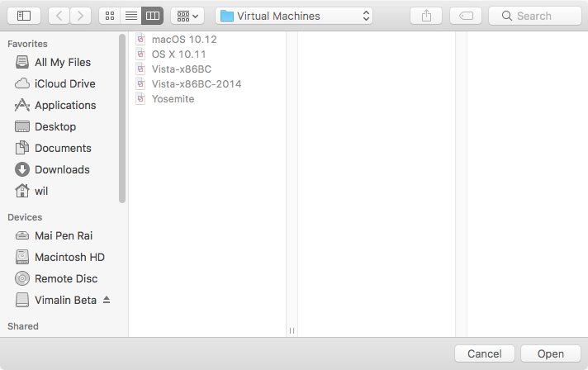Click the magnifying glass search icon
This screenshot has height=370, width=588.
click(x=506, y=16)
